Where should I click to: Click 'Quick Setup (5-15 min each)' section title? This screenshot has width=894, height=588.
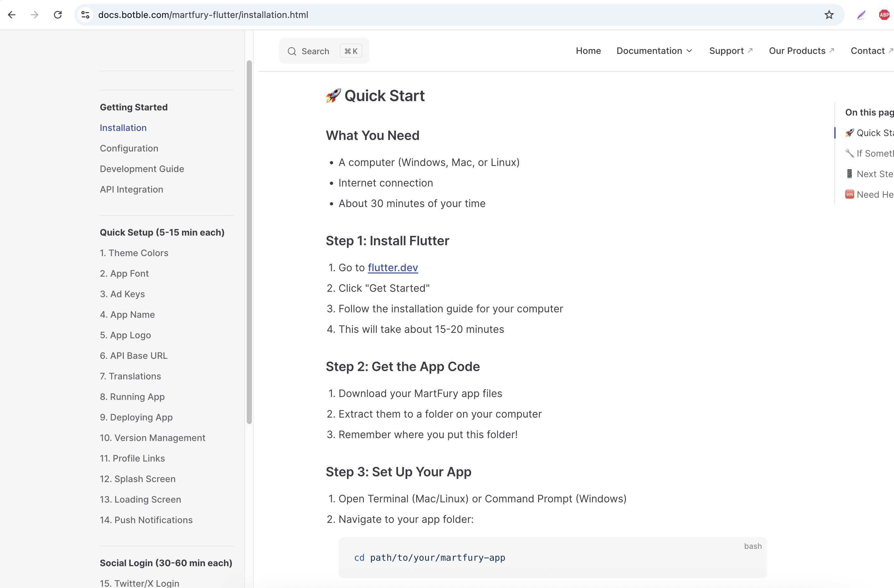[162, 233]
